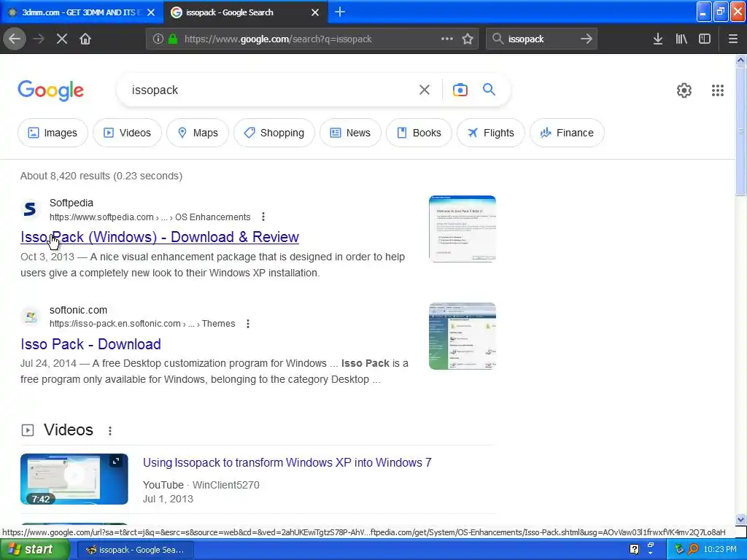This screenshot has width=747, height=560.
Task: Click the page scrollbar up arrow
Action: [741, 60]
